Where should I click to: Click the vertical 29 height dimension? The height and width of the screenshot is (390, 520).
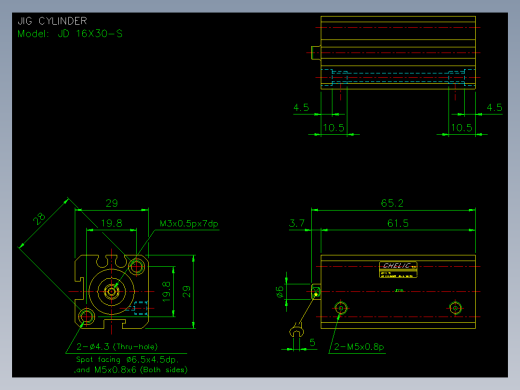pyautogui.click(x=187, y=291)
